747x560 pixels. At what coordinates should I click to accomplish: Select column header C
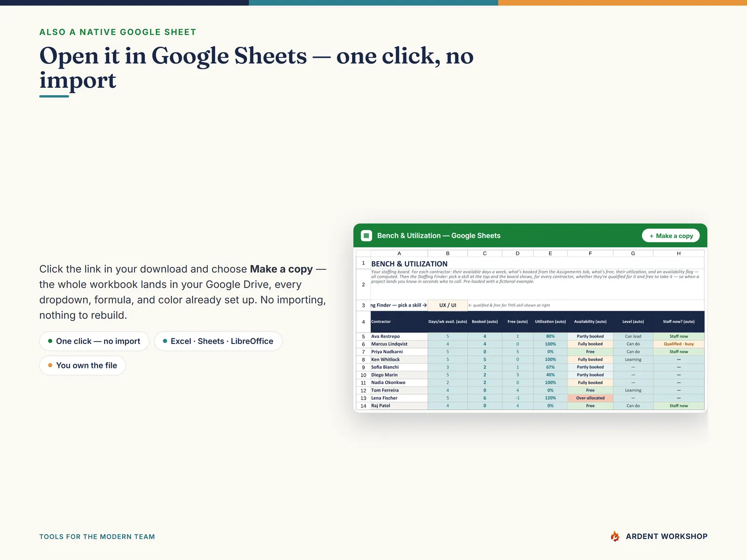point(485,253)
